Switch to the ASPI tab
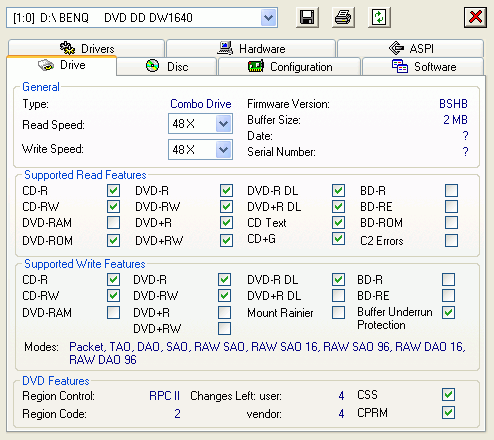Image resolution: width=494 pixels, height=440 pixels. click(410, 48)
